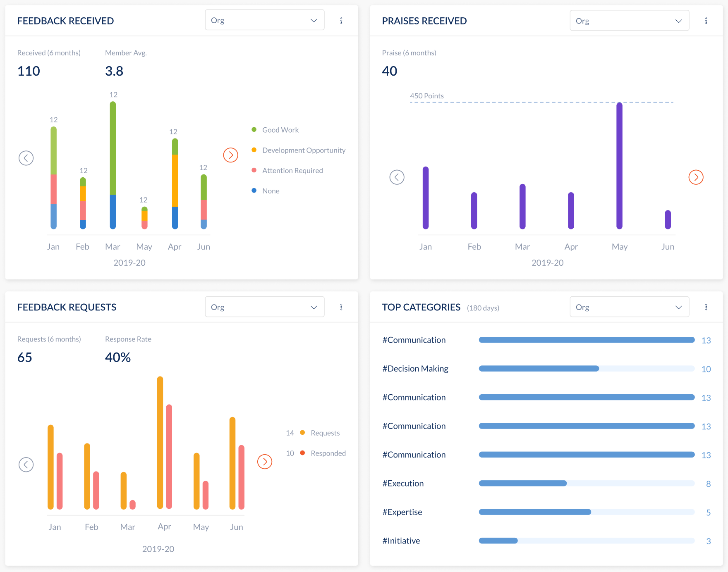Select the Feedback Requests panel title
This screenshot has height=572, width=728.
(x=66, y=307)
